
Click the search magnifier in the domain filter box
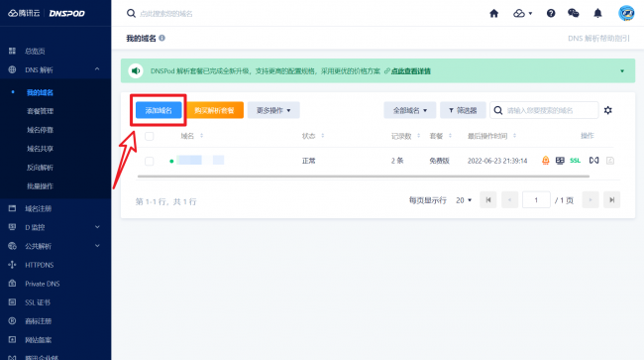point(498,110)
